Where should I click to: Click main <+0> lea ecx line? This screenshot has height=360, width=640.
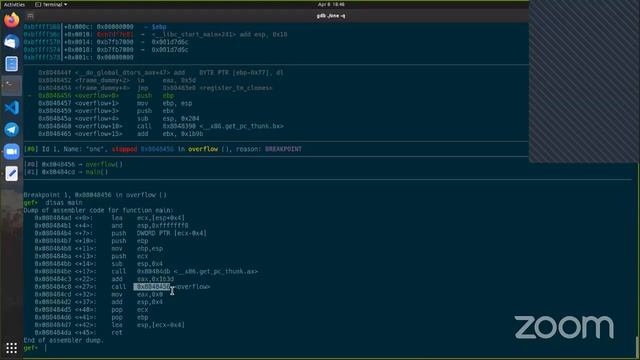[109, 218]
